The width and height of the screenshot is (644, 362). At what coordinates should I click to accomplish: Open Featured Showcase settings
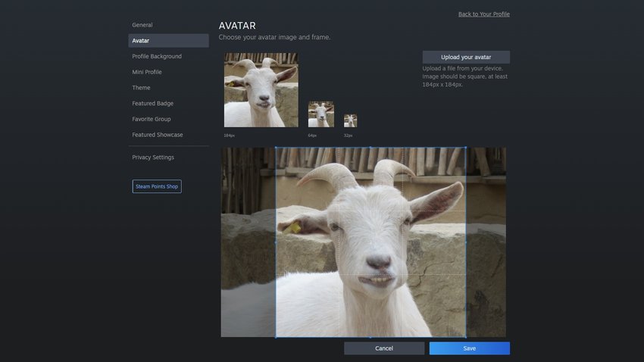(158, 135)
